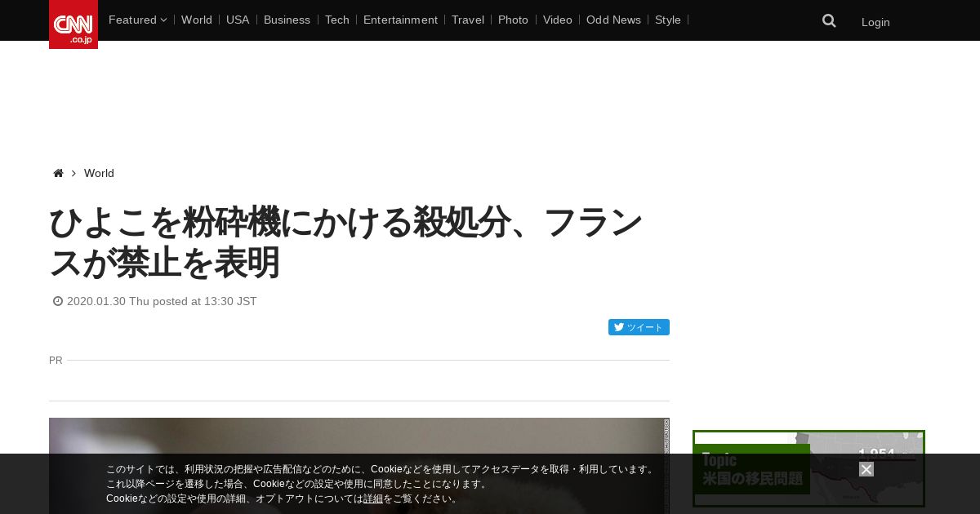Open the World section in top nav
Screen dimensions: 980x514
(x=197, y=20)
